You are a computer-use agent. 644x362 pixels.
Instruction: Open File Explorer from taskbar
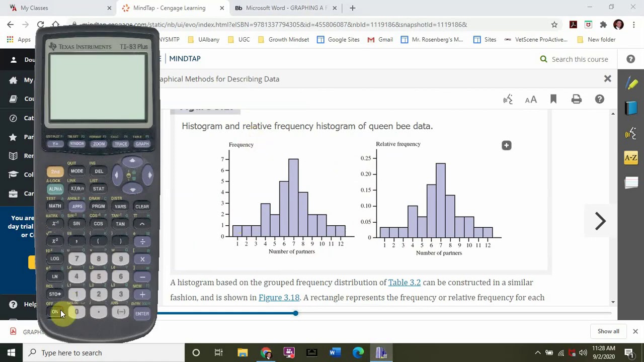coord(243,353)
